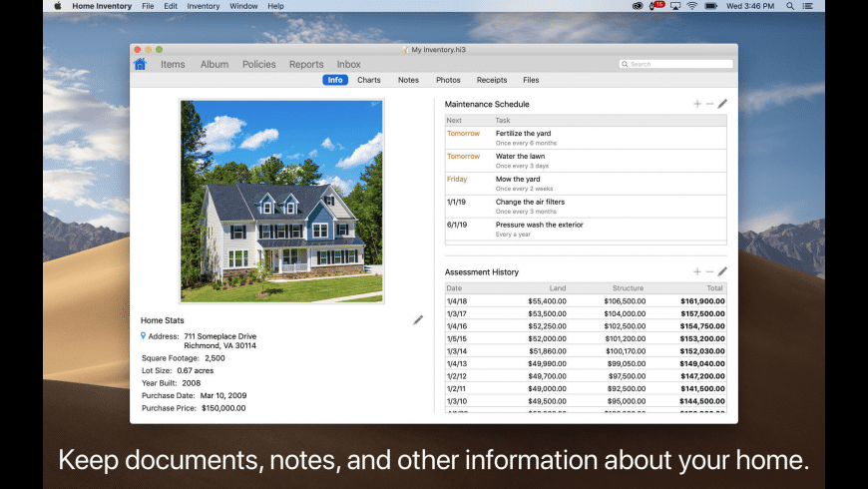Sort assessments by Land column header
Viewport: 868px width, 489px height.
click(x=557, y=288)
